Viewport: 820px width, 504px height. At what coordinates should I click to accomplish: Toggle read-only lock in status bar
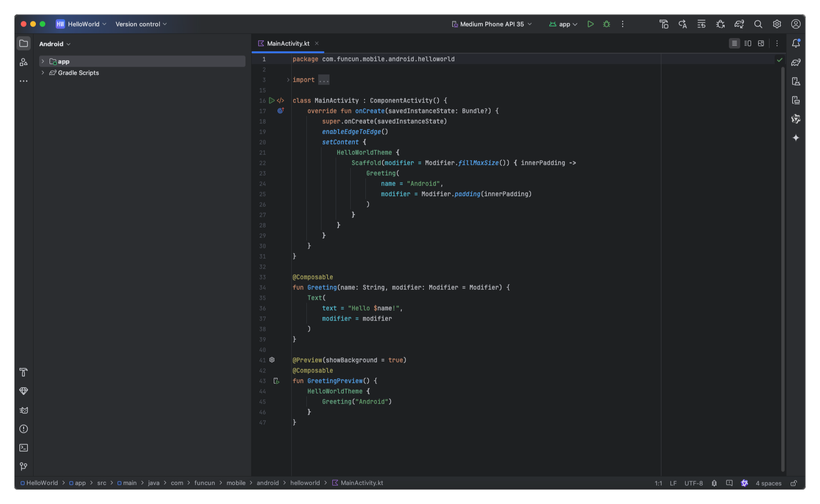tap(794, 483)
